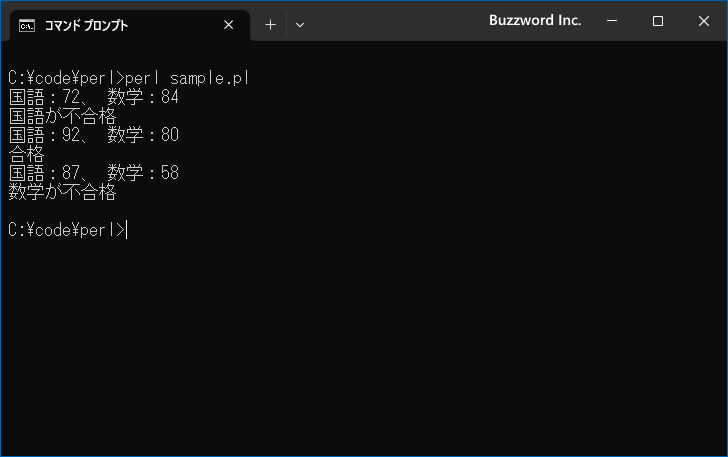Click the 合格 result line
This screenshot has height=457, width=728.
pyautogui.click(x=26, y=154)
